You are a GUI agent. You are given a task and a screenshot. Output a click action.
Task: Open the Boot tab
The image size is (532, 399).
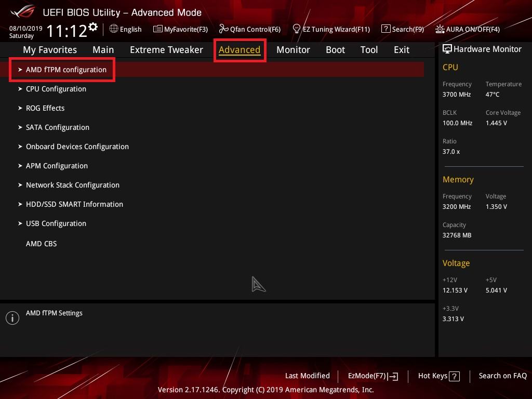pyautogui.click(x=335, y=50)
